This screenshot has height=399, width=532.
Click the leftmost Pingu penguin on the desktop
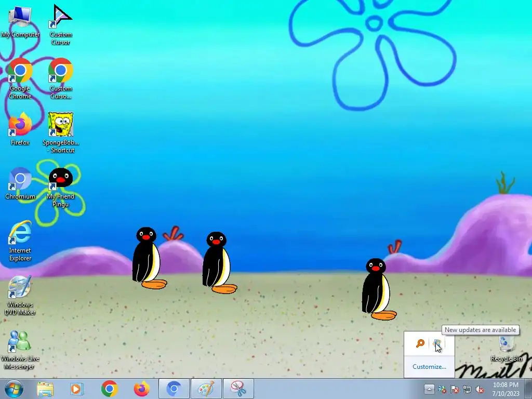tap(149, 258)
